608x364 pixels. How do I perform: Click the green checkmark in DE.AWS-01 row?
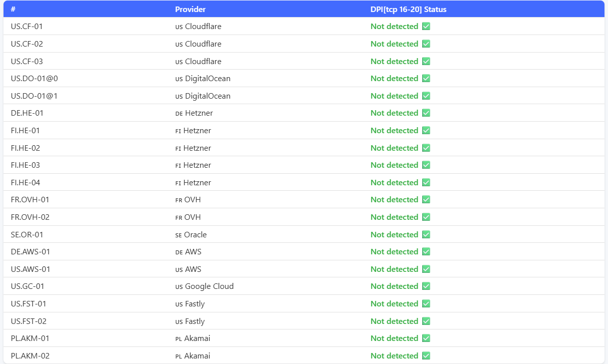pyautogui.click(x=426, y=252)
